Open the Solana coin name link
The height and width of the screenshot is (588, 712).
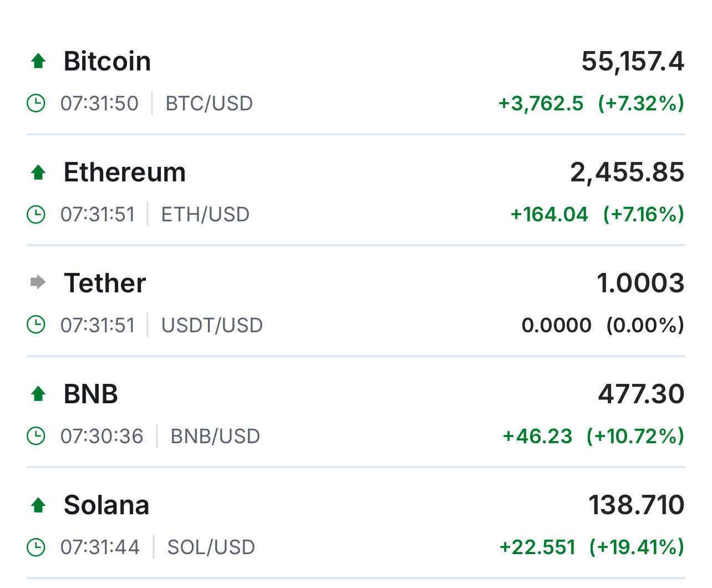[x=106, y=505]
